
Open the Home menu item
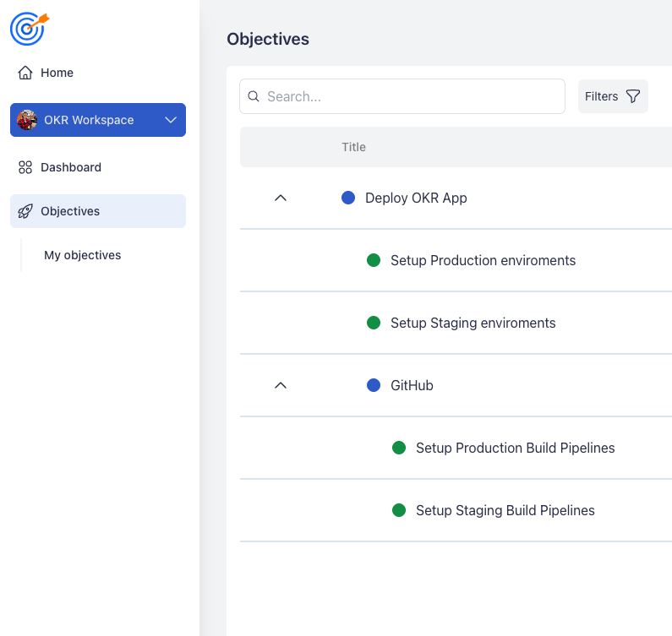pos(57,73)
